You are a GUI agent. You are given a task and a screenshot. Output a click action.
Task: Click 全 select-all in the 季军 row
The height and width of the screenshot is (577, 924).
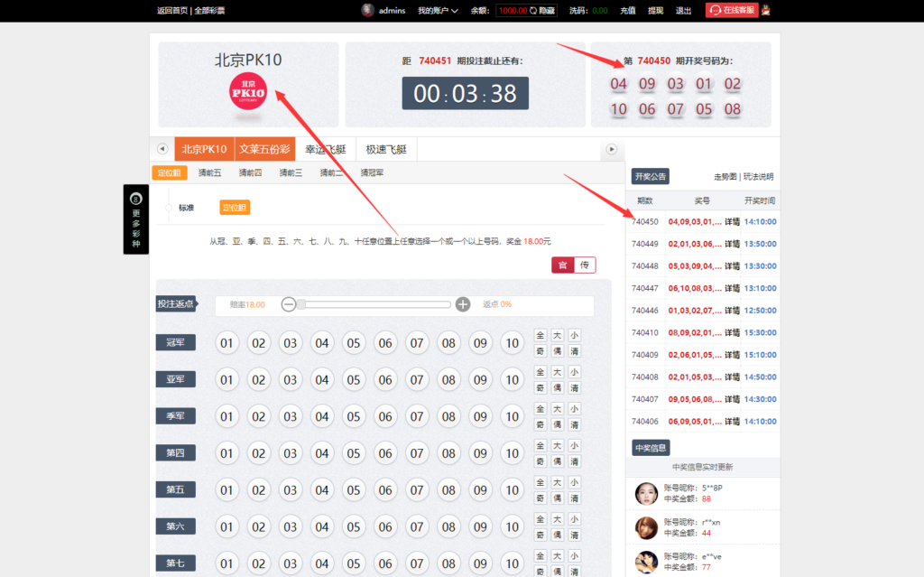click(540, 409)
